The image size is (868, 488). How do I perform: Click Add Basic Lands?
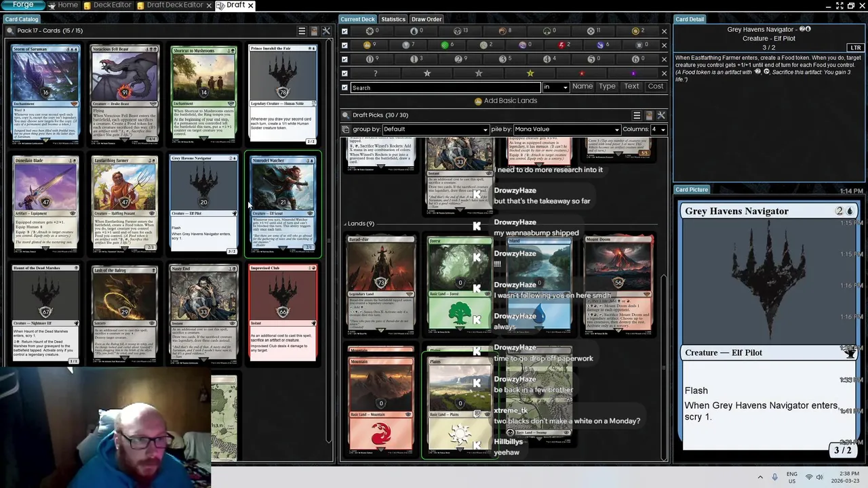[x=505, y=101]
